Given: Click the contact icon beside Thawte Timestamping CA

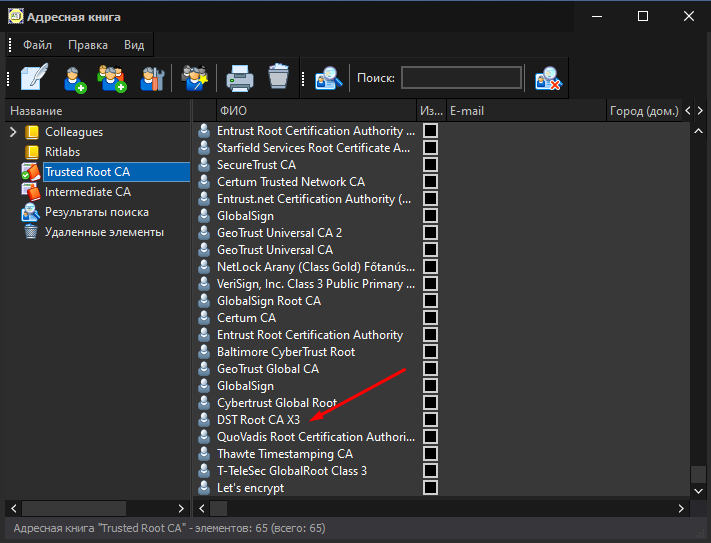Looking at the screenshot, I should coord(205,454).
